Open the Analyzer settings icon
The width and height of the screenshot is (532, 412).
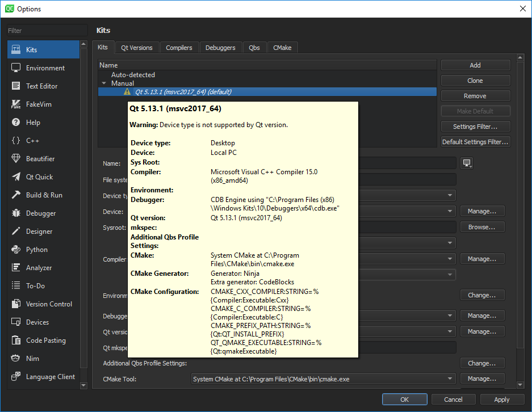click(x=16, y=268)
